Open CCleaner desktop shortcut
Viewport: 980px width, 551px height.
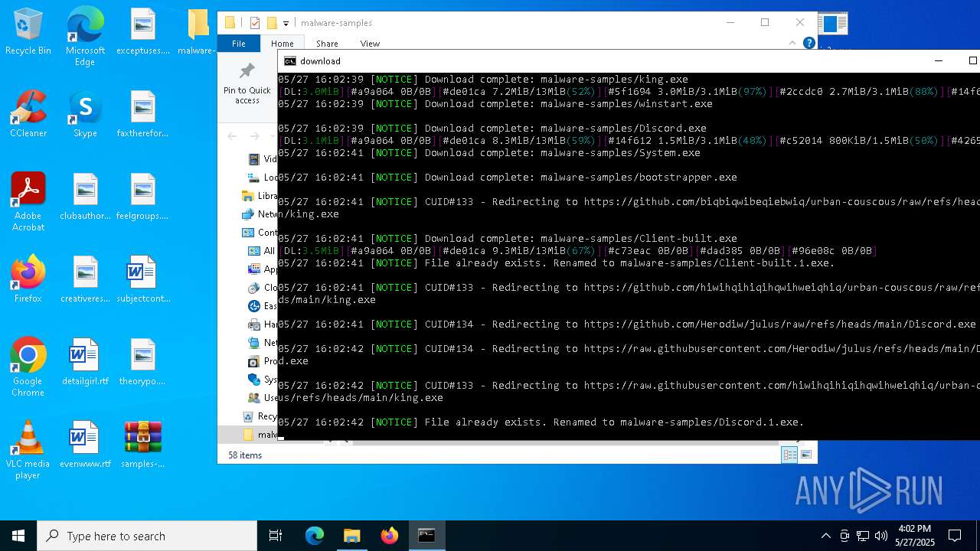[x=28, y=115]
